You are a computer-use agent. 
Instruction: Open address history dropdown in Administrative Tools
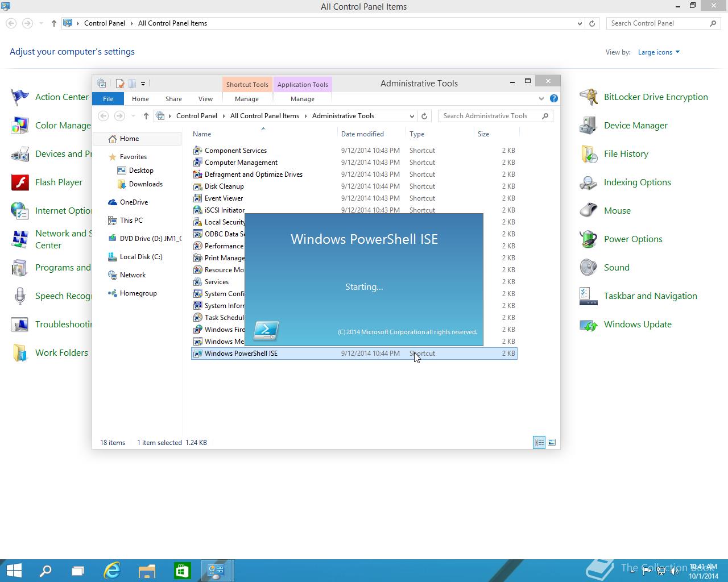[412, 116]
